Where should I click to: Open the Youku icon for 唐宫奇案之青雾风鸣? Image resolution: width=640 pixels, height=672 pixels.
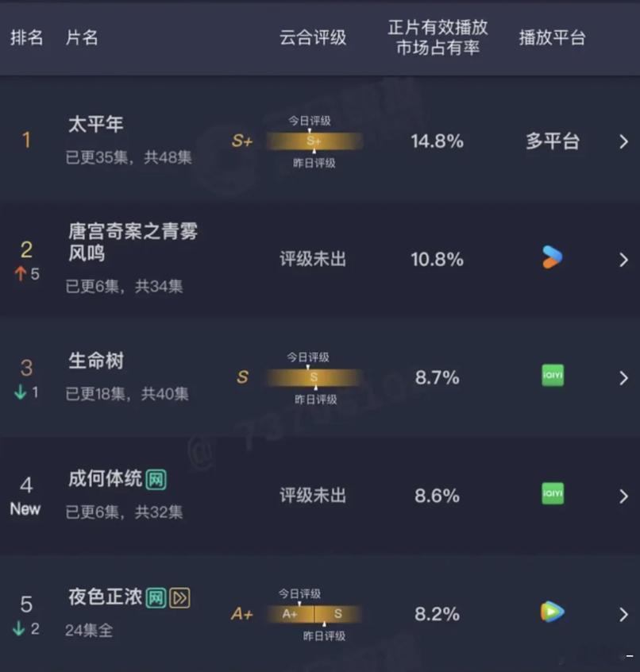coord(551,257)
